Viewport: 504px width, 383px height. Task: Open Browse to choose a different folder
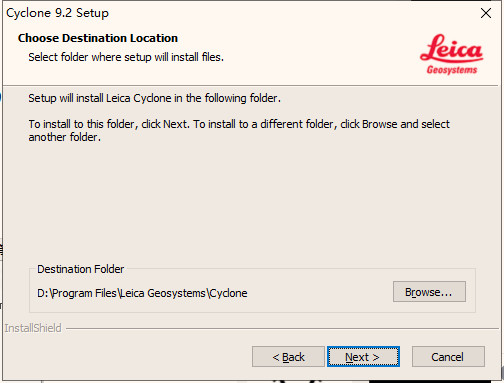[x=429, y=292]
